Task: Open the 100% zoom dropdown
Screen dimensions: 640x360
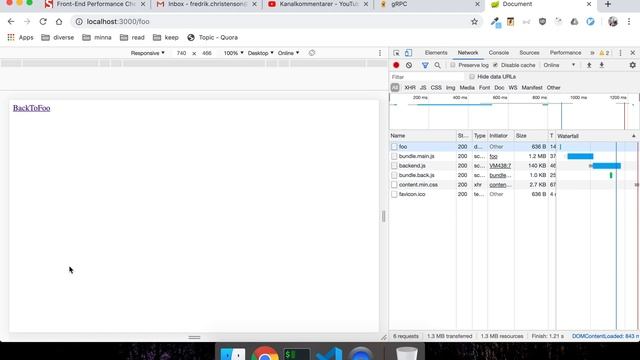Action: tap(233, 53)
